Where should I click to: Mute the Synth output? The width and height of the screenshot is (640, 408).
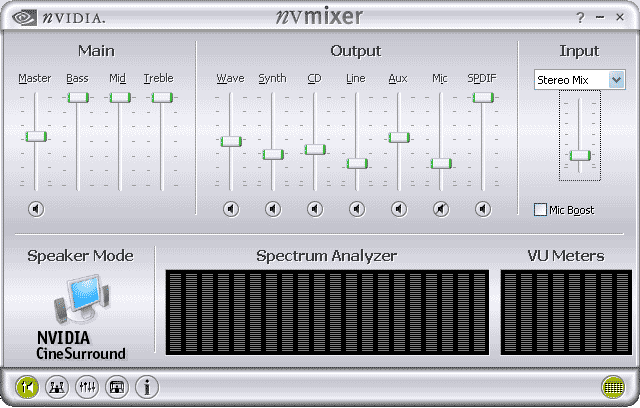(x=273, y=209)
